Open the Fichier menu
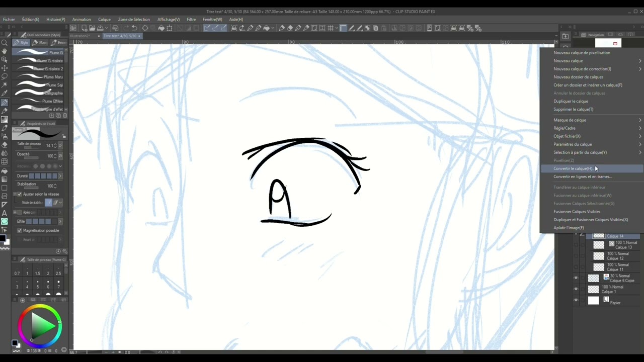The width and height of the screenshot is (644, 362). pyautogui.click(x=9, y=20)
